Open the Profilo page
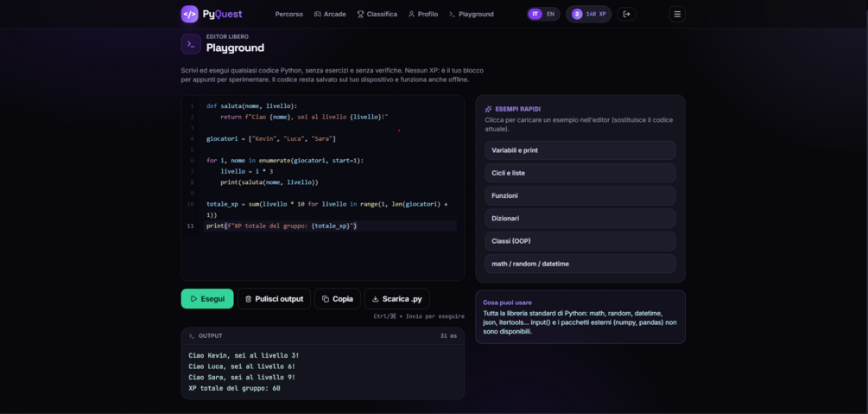The image size is (868, 414). [x=423, y=15]
